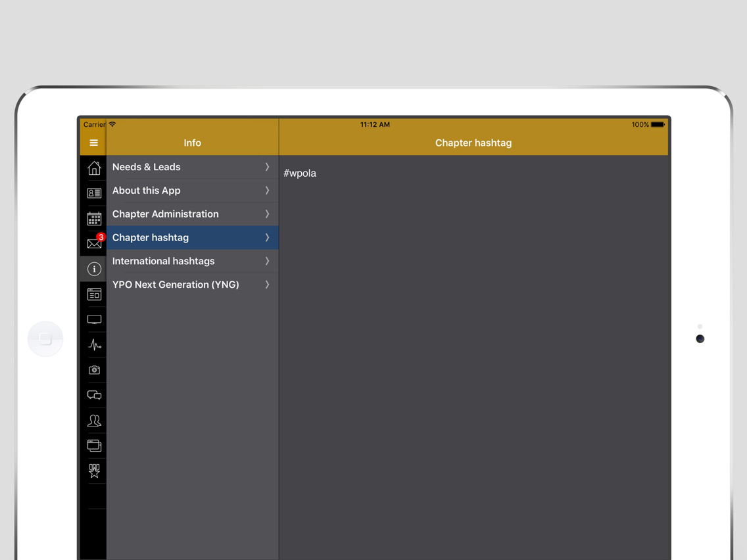Expand the Chapter Administration section
Viewport: 747px width, 560px height.
[x=192, y=214]
